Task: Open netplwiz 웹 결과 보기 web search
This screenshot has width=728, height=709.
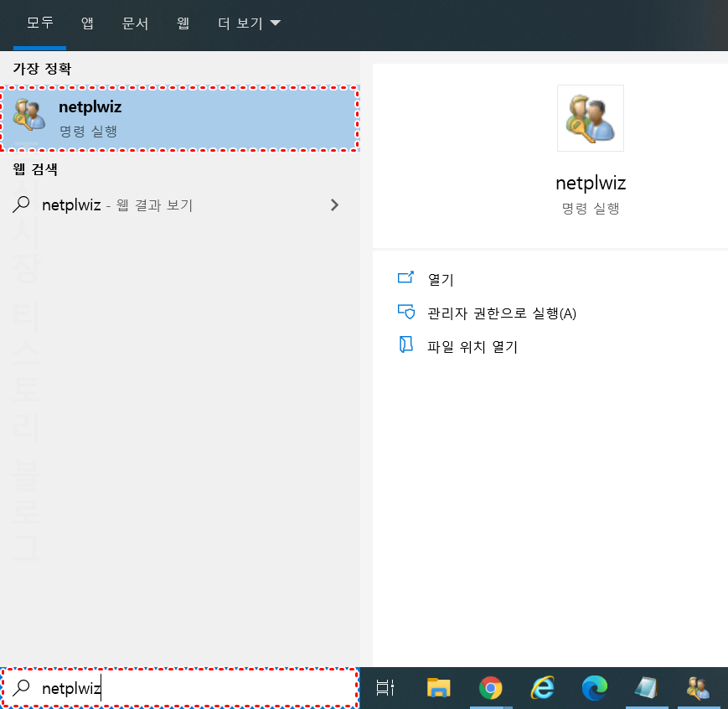Action: 179,204
